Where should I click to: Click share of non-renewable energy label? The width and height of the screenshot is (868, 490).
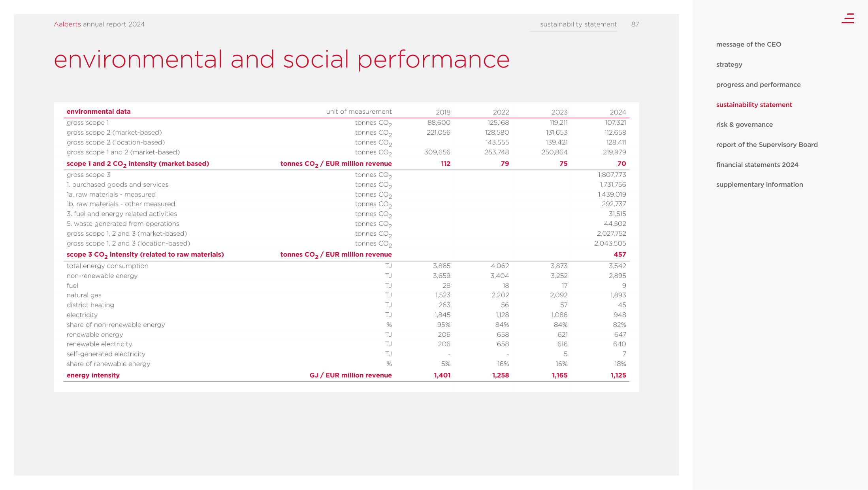[x=116, y=325]
